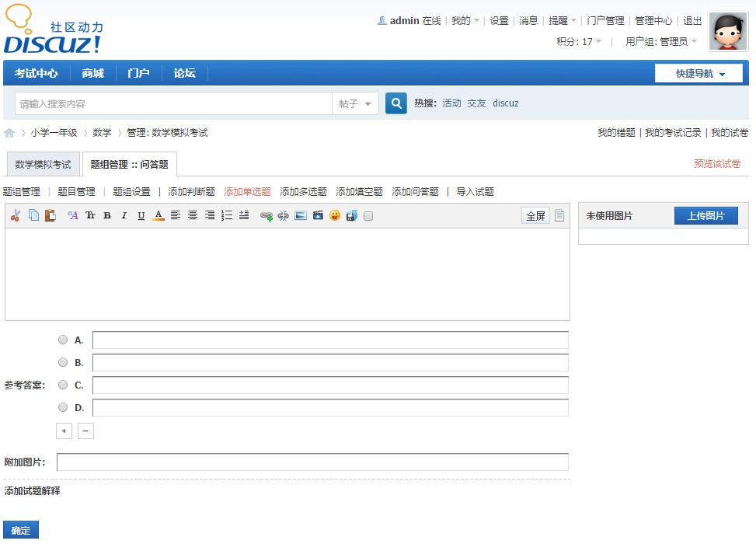Toggle underline formatting in editor toolbar

tap(141, 216)
